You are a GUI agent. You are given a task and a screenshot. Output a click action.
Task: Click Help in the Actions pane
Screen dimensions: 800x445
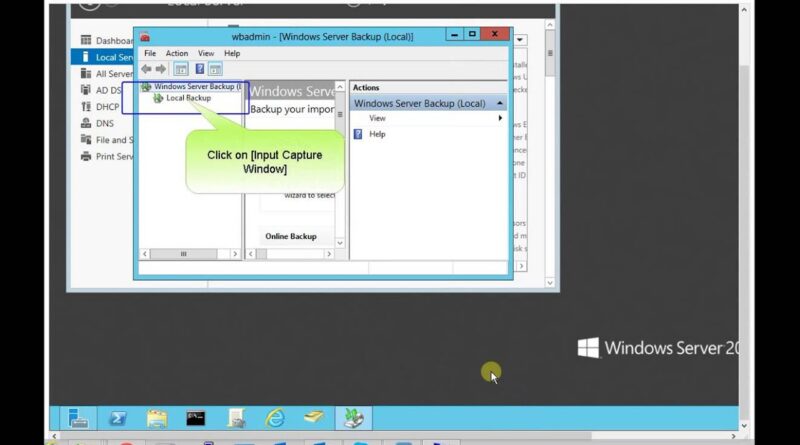[x=377, y=134]
